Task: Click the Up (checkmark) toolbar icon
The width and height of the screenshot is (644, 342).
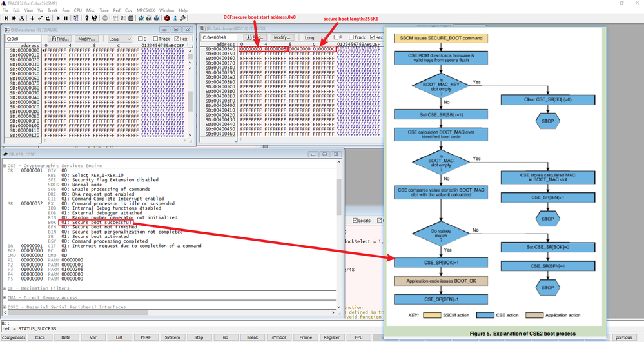Action: click(40, 18)
